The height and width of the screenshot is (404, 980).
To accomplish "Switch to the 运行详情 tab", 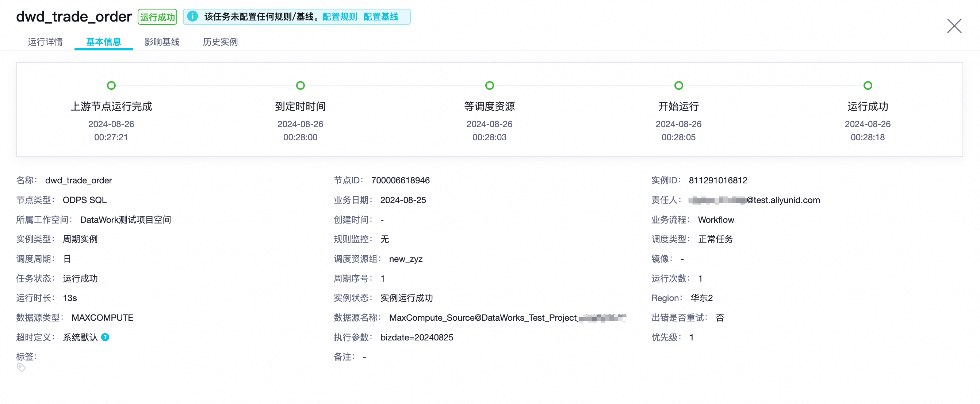I will tap(45, 42).
